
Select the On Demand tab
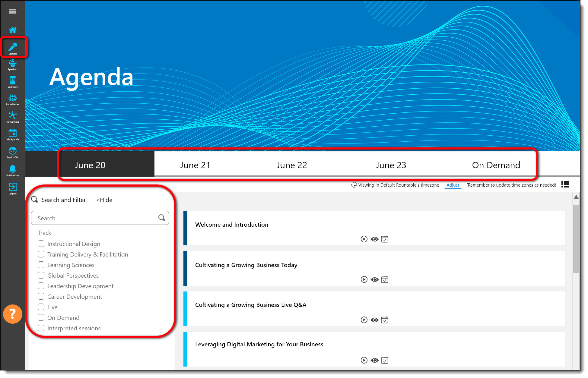496,165
